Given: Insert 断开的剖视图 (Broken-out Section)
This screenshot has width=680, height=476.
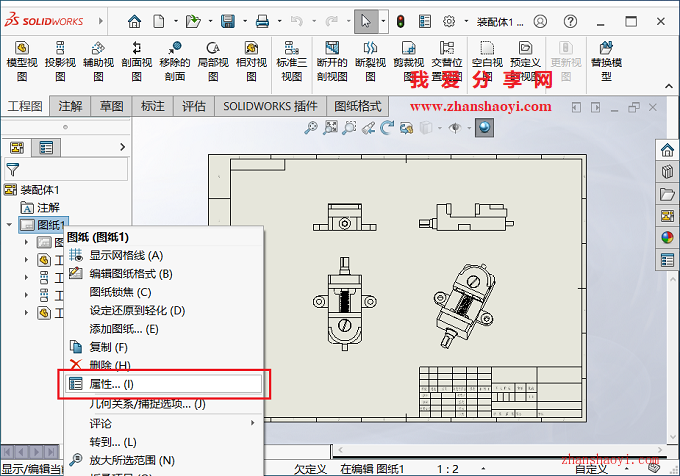Looking at the screenshot, I should point(332,62).
